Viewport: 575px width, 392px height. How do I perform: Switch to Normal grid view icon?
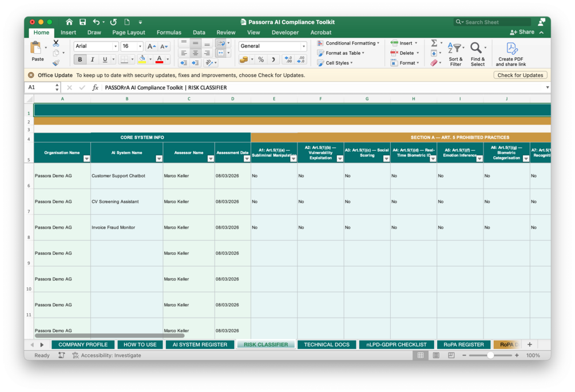(x=421, y=355)
